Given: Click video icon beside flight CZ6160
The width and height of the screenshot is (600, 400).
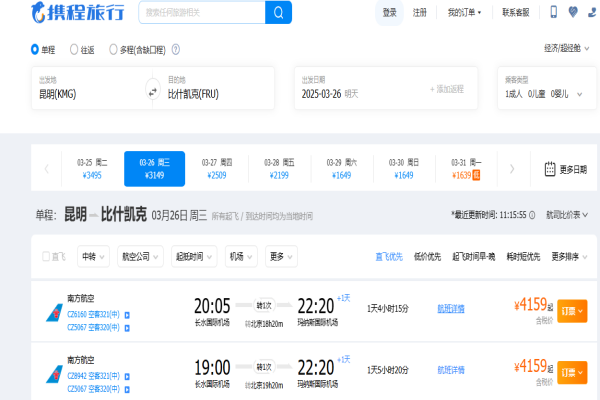Looking at the screenshot, I should [x=127, y=315].
